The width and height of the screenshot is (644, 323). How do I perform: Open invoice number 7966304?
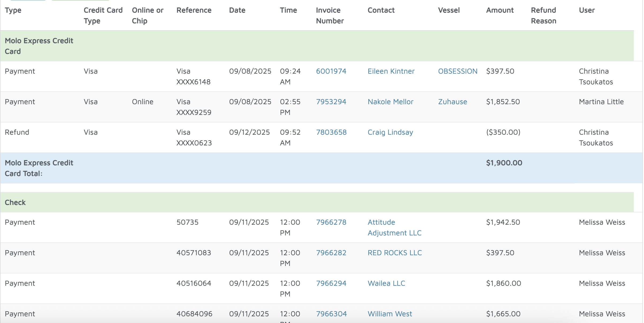coord(331,314)
